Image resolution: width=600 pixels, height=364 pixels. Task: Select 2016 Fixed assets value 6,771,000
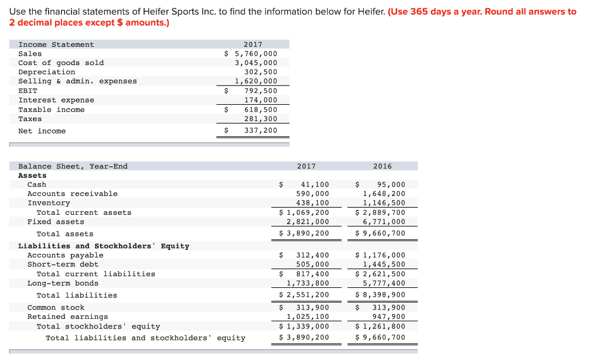click(x=384, y=221)
